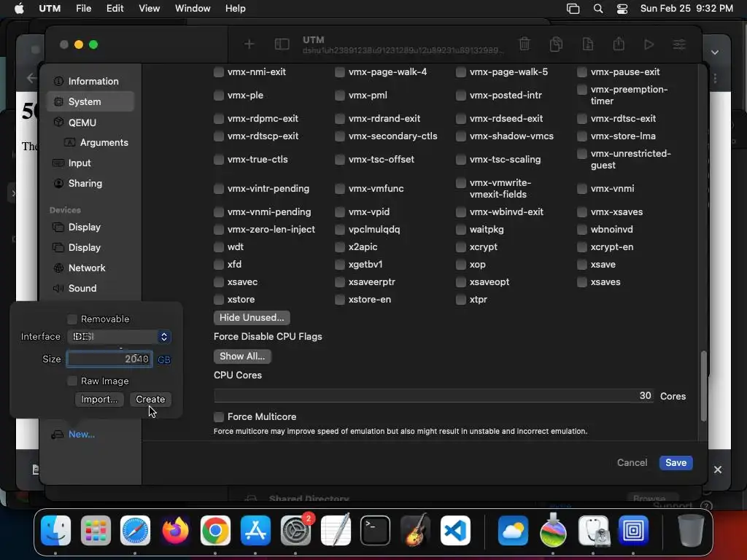747x560 pixels.
Task: Click Create to add the drive
Action: [150, 400]
